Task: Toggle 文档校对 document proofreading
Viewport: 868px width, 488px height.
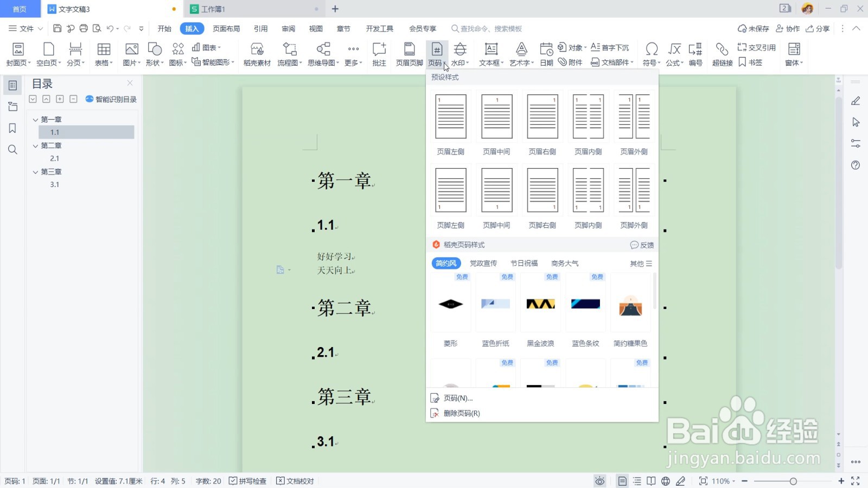Action: click(x=295, y=481)
